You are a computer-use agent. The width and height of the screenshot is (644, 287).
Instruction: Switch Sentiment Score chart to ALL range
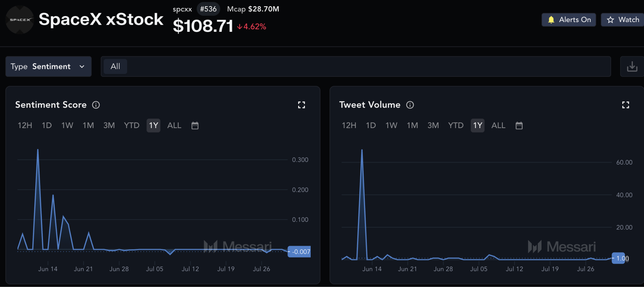tap(174, 126)
